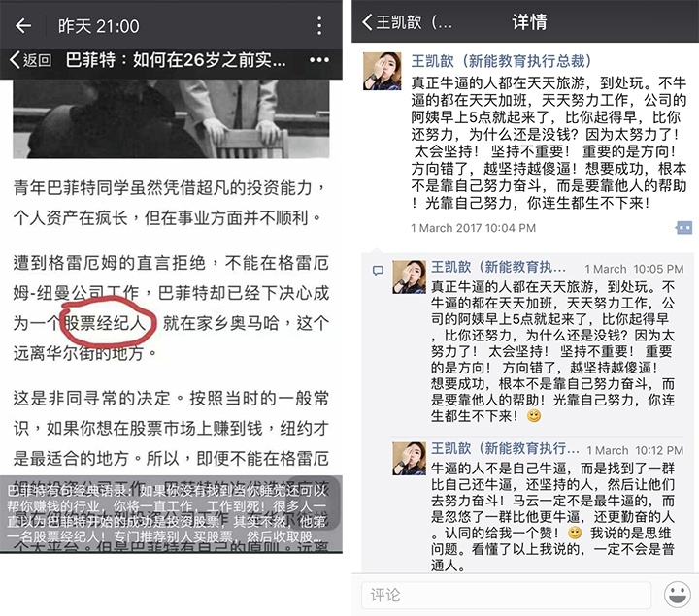Open commenter name on 10:12 PM reply

point(505,448)
